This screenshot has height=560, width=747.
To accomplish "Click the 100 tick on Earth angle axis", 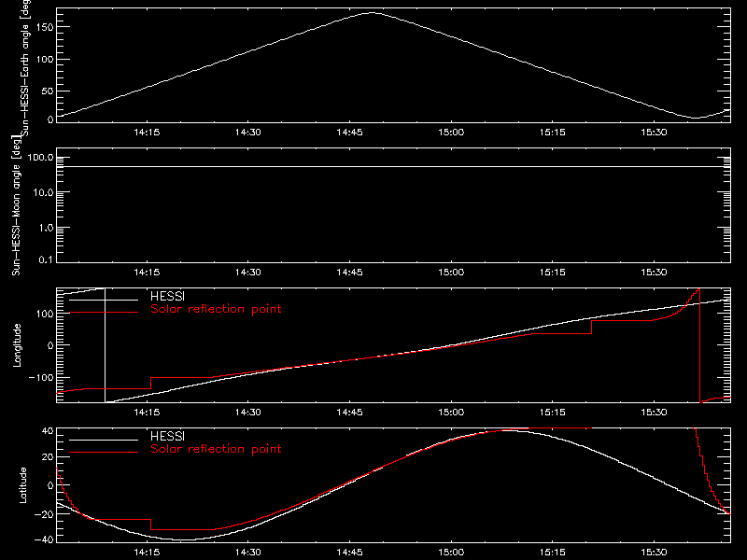I will click(45, 59).
